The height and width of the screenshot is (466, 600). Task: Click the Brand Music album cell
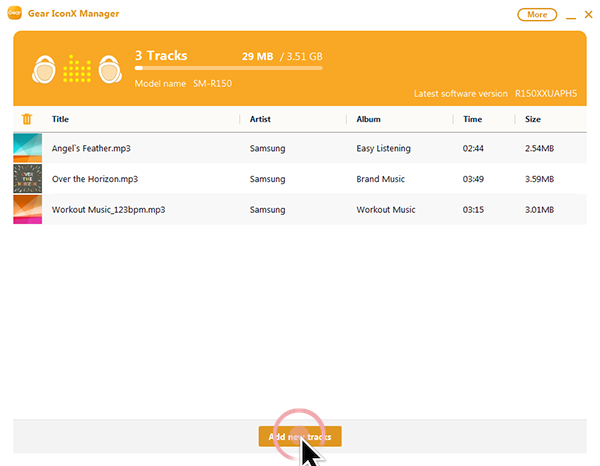380,179
